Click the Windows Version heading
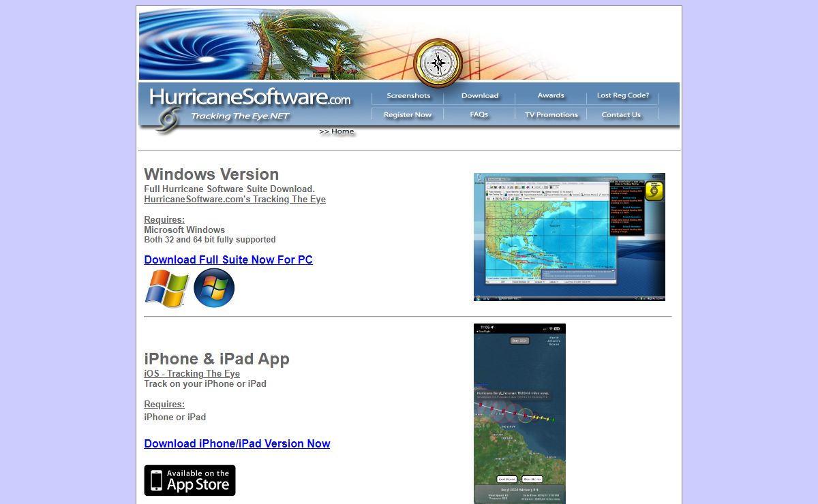This screenshot has height=504, width=818. [211, 174]
